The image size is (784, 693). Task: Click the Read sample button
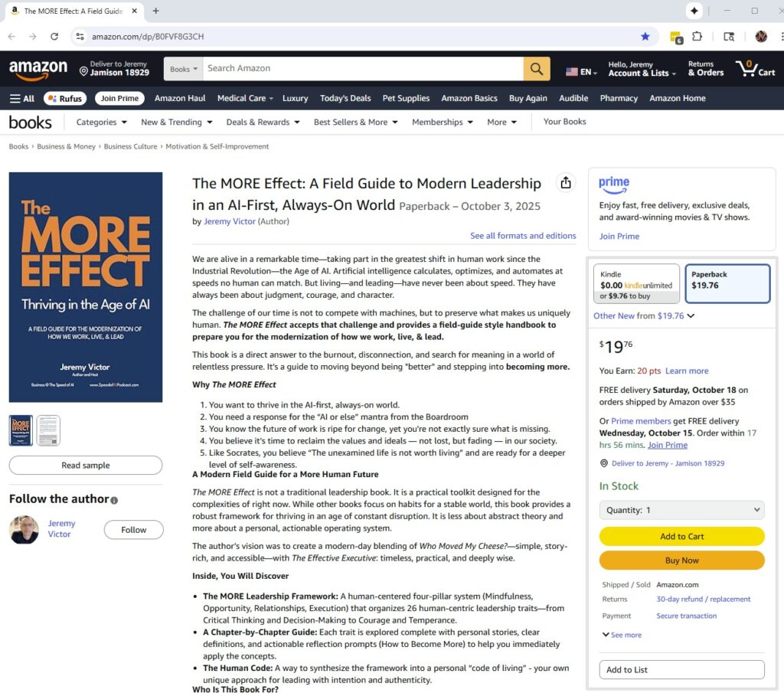pyautogui.click(x=85, y=465)
